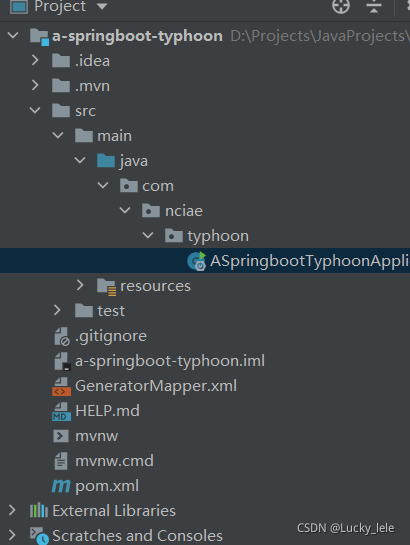410x545 pixels.
Task: Collapse the nciae package chevron
Action: tap(125, 210)
